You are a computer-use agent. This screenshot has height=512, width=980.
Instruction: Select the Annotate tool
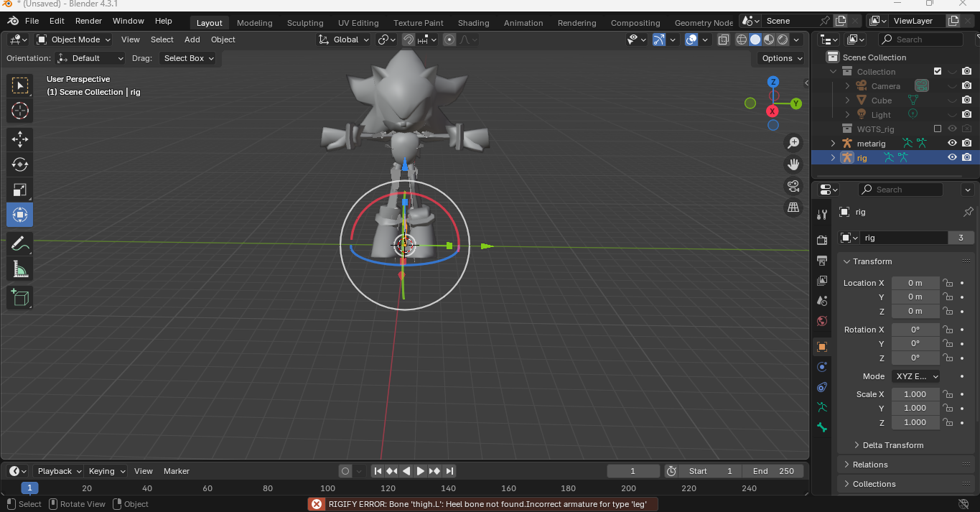click(x=20, y=243)
